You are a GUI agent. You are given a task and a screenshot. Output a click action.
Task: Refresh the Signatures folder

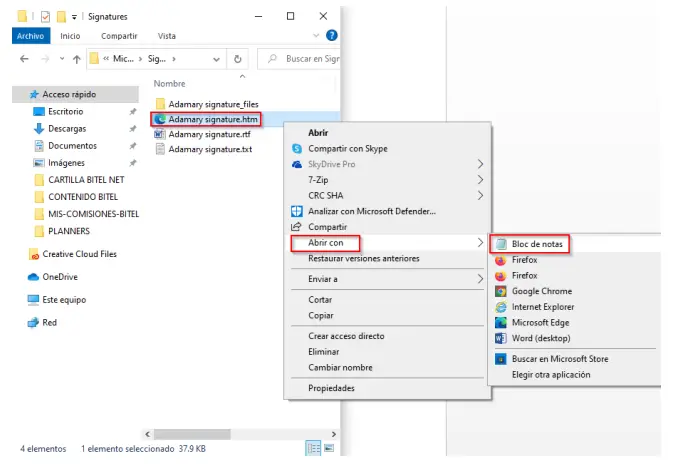(238, 59)
